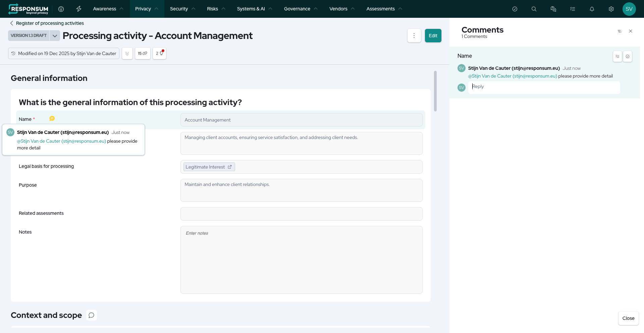Open the dashboard gauge icon in navbar
Screen dimensions: 644x333
[61, 9]
